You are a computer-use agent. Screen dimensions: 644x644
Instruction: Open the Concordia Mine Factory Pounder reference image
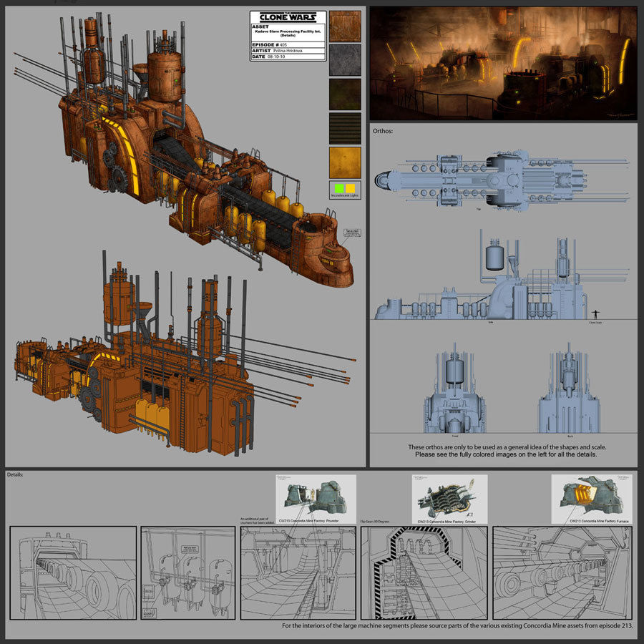click(316, 499)
